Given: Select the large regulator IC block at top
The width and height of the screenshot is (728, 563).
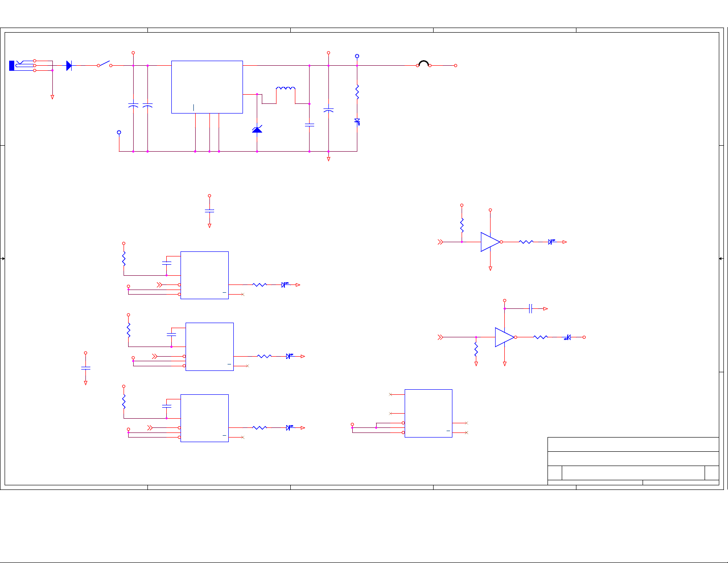Looking at the screenshot, I should [x=207, y=87].
